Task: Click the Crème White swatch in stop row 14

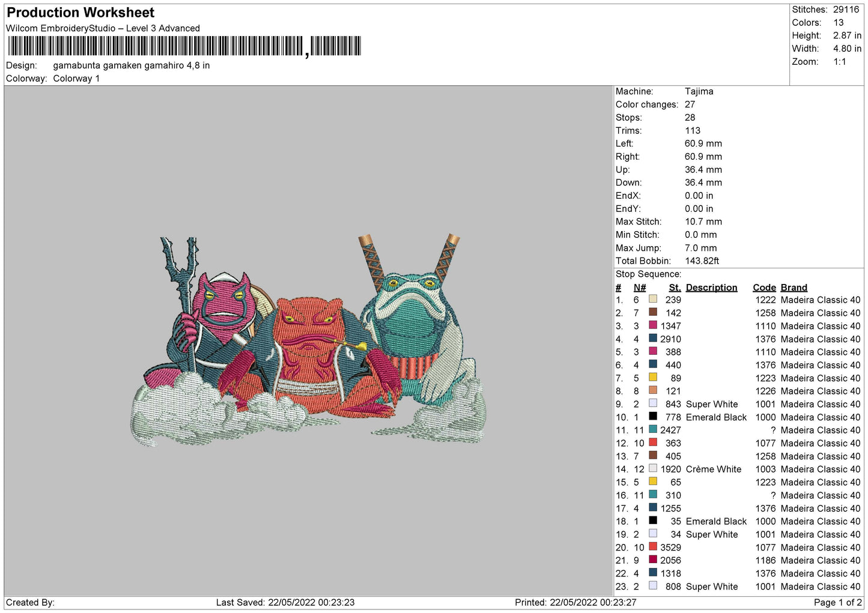Action: [x=653, y=468]
